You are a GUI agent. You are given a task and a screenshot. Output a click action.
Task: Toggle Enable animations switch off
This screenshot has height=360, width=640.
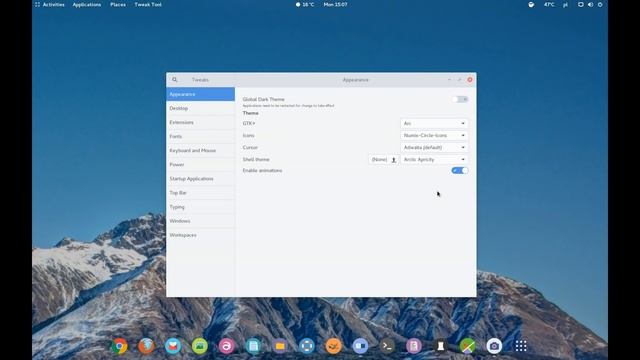(460, 171)
